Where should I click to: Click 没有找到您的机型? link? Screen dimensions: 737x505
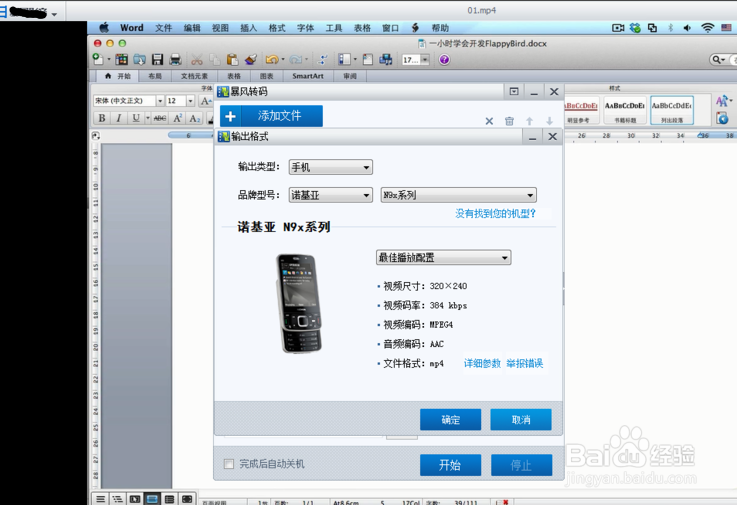[x=495, y=213]
